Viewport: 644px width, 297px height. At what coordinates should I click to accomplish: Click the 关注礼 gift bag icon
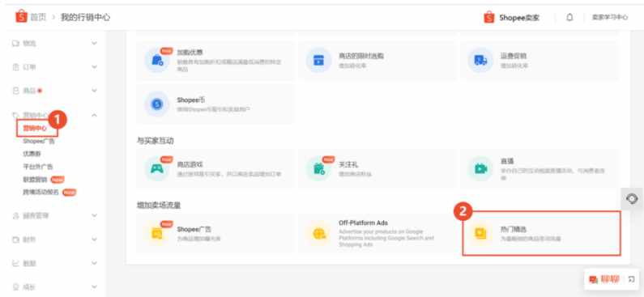[x=318, y=168]
